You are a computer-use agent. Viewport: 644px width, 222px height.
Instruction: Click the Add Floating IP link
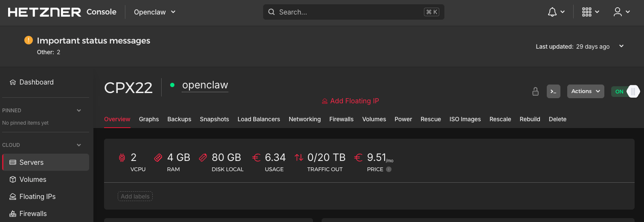(x=350, y=101)
